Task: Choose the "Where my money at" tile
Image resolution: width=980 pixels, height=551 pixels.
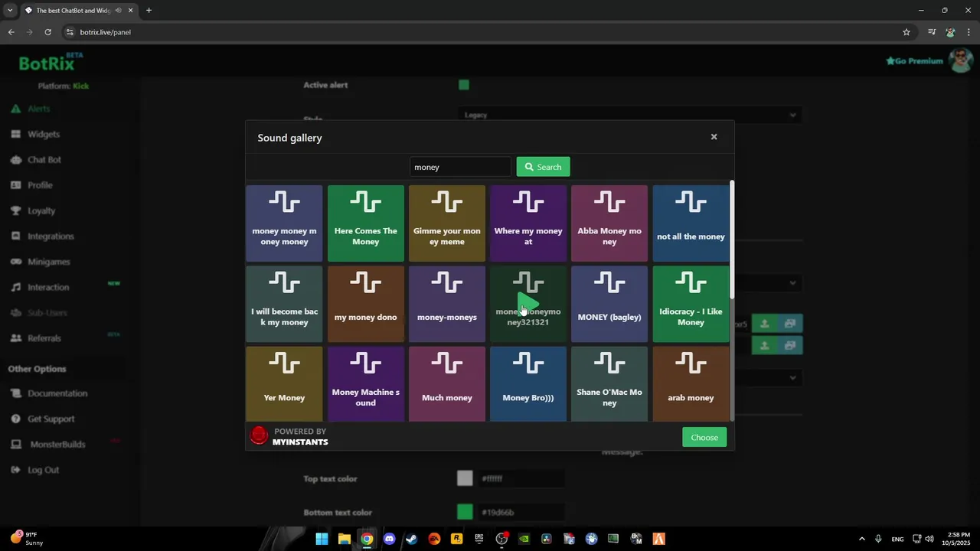Action: (x=528, y=223)
